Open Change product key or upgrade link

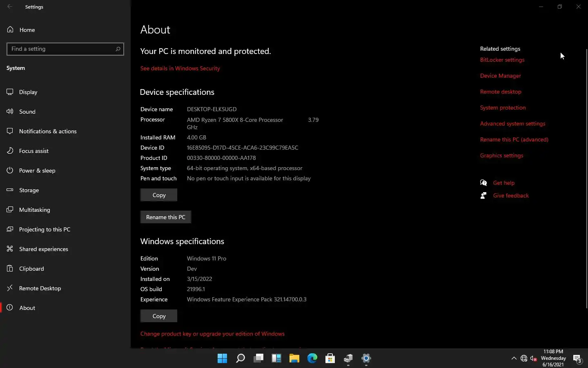[x=212, y=334]
